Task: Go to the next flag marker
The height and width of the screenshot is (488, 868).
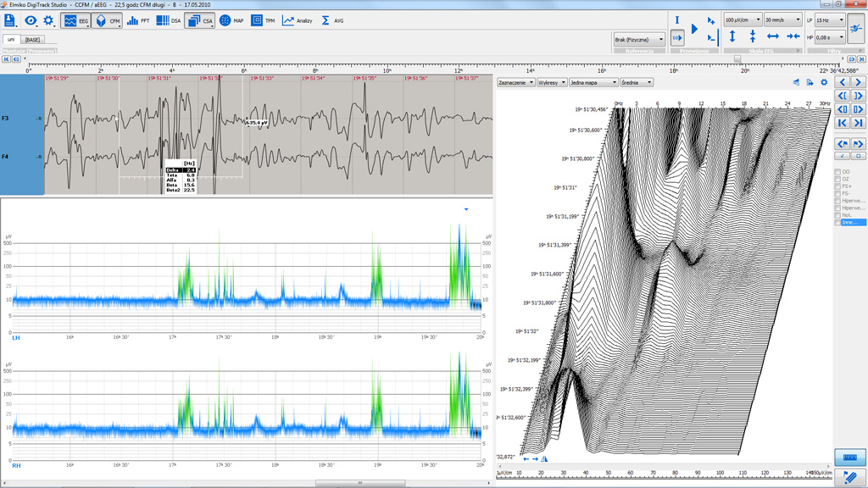Action: (858, 144)
